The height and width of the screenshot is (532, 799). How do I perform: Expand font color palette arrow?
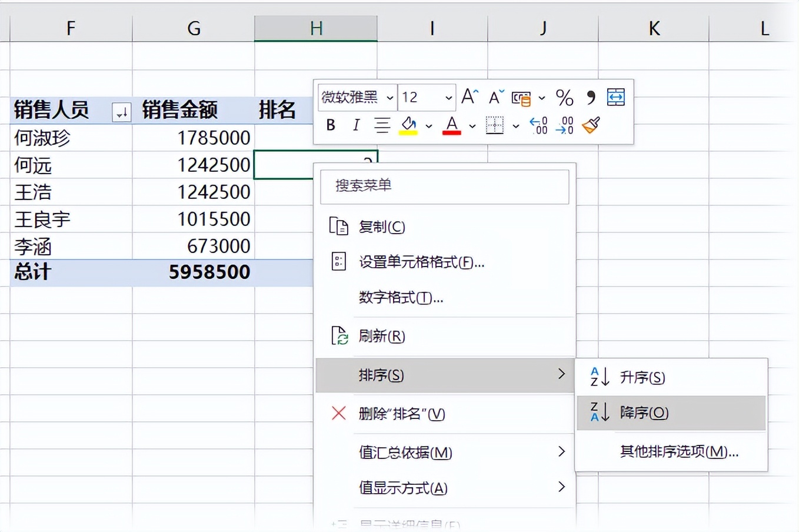[472, 126]
